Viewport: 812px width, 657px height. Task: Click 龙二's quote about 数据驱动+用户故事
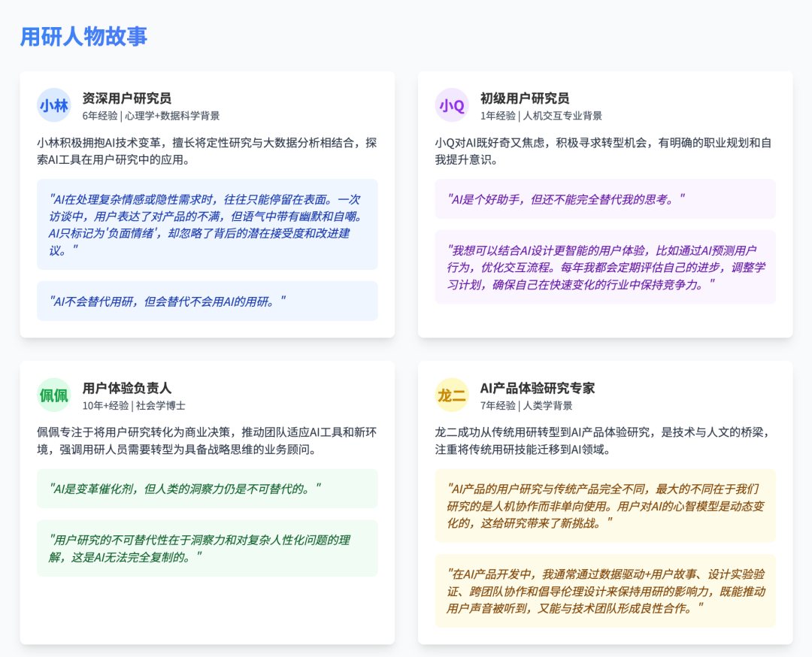pos(605,592)
